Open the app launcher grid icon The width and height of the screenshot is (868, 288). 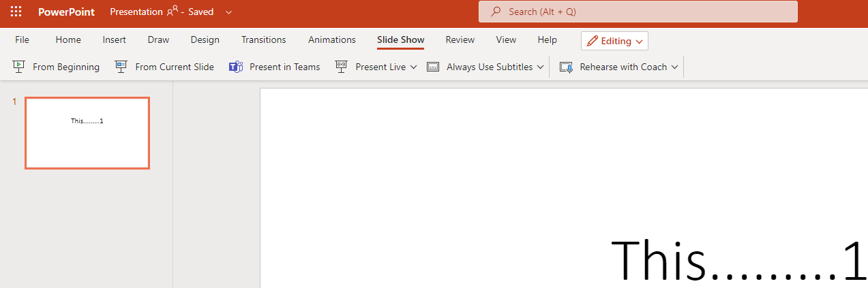[x=16, y=12]
